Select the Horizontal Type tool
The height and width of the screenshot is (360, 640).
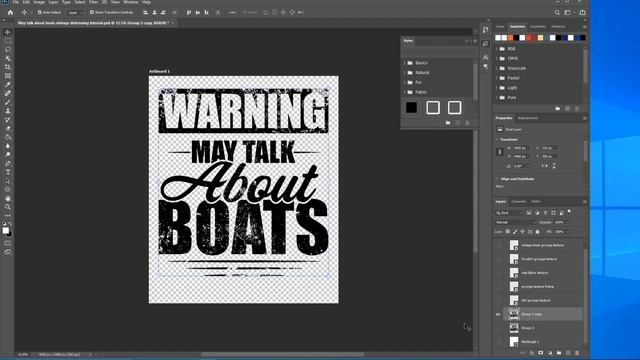click(x=7, y=172)
